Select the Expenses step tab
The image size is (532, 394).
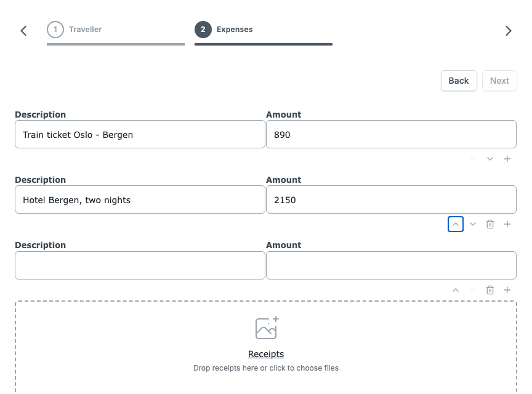pyautogui.click(x=264, y=33)
